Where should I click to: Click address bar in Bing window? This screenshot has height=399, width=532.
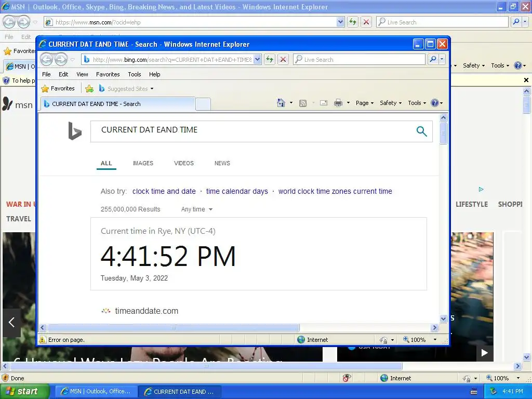click(x=168, y=60)
